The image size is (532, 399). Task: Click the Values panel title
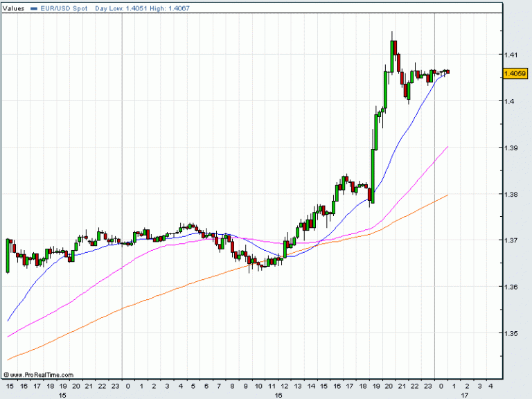[x=14, y=7]
